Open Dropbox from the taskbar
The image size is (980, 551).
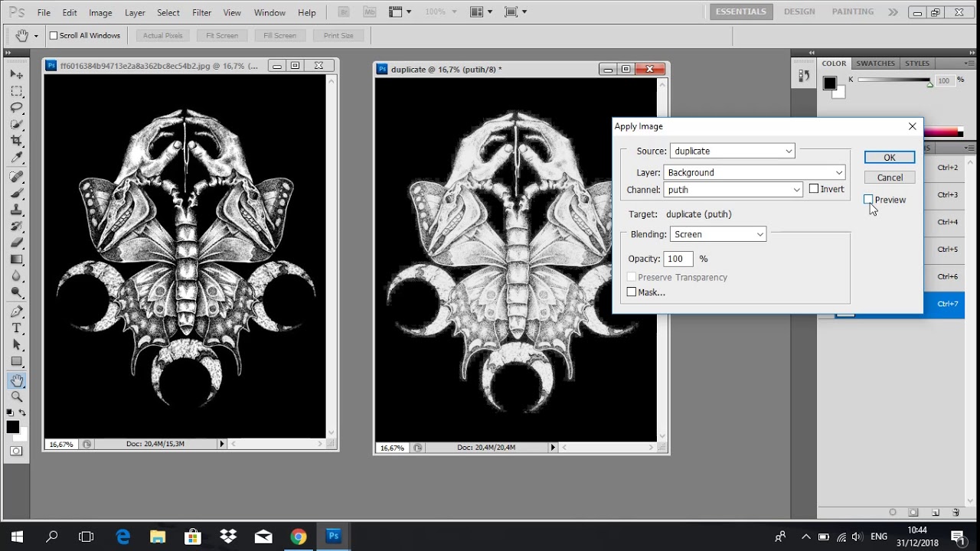228,536
